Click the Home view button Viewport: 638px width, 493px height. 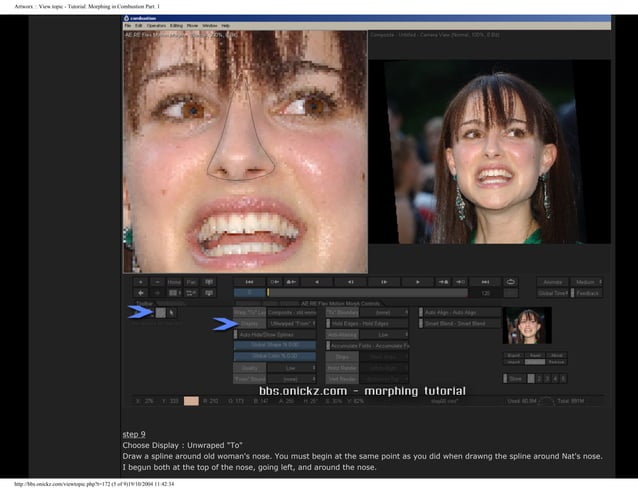pos(174,282)
